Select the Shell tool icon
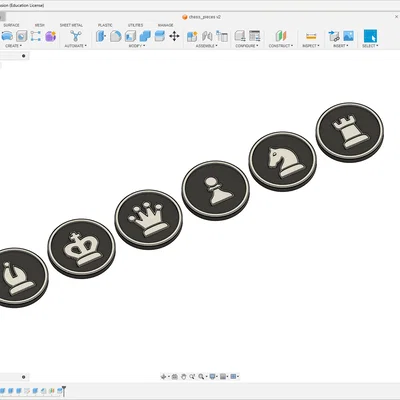This screenshot has width=400, height=400. tap(130, 36)
